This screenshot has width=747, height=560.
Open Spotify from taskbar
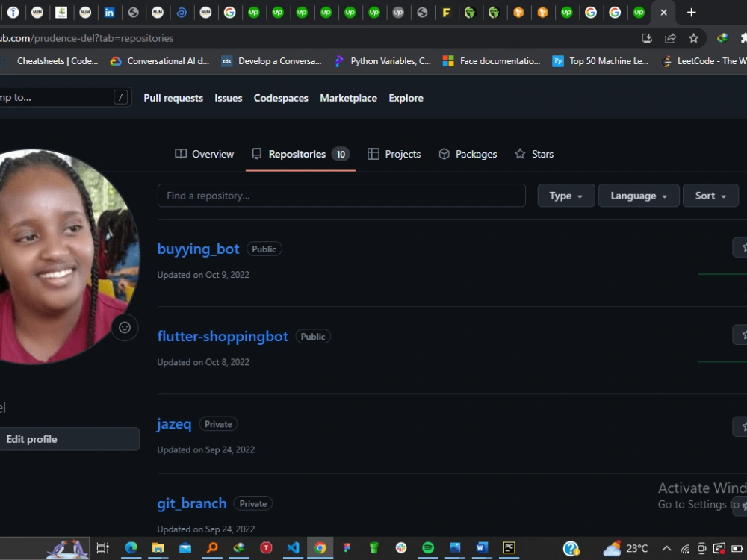pyautogui.click(x=428, y=548)
